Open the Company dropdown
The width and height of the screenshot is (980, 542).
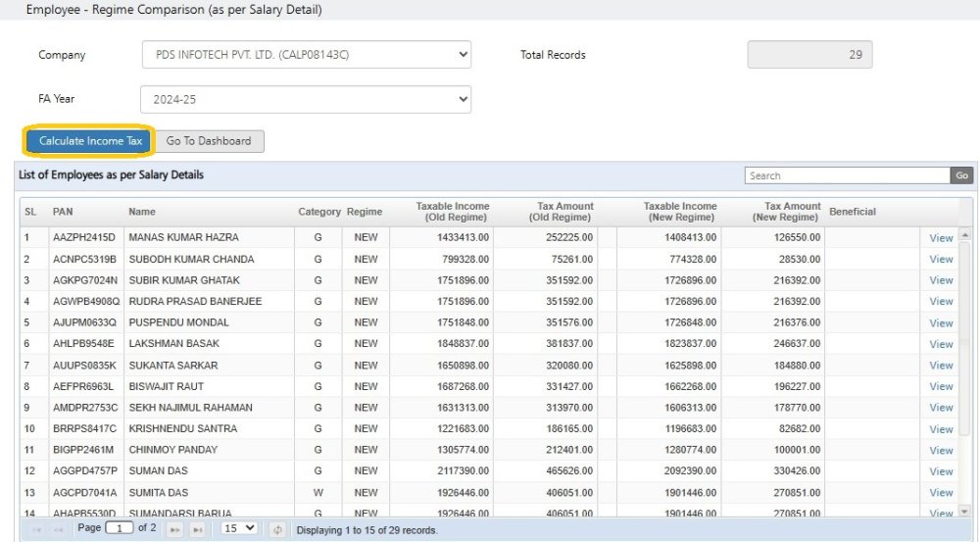[306, 55]
